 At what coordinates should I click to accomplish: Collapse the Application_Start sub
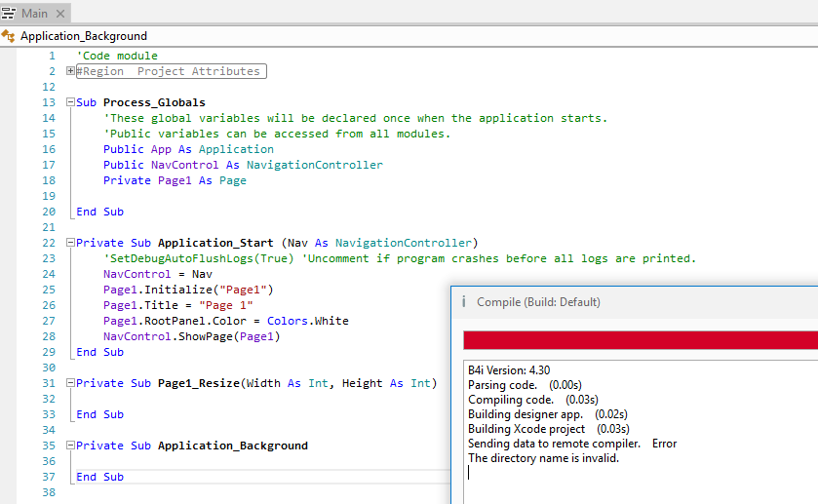click(x=70, y=243)
